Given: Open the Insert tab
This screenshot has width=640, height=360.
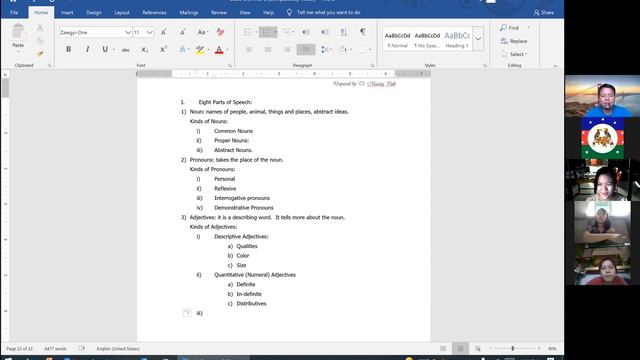Looking at the screenshot, I should (x=67, y=13).
